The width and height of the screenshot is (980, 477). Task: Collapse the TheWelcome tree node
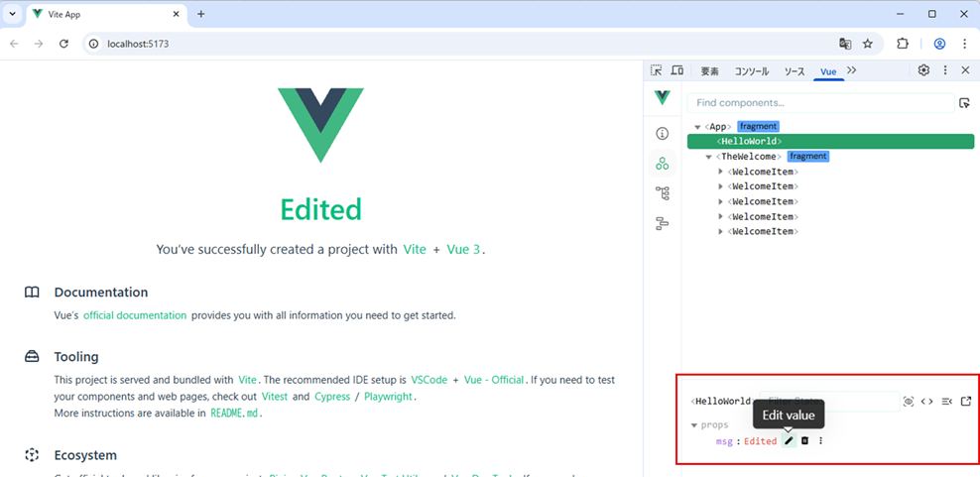(x=709, y=157)
